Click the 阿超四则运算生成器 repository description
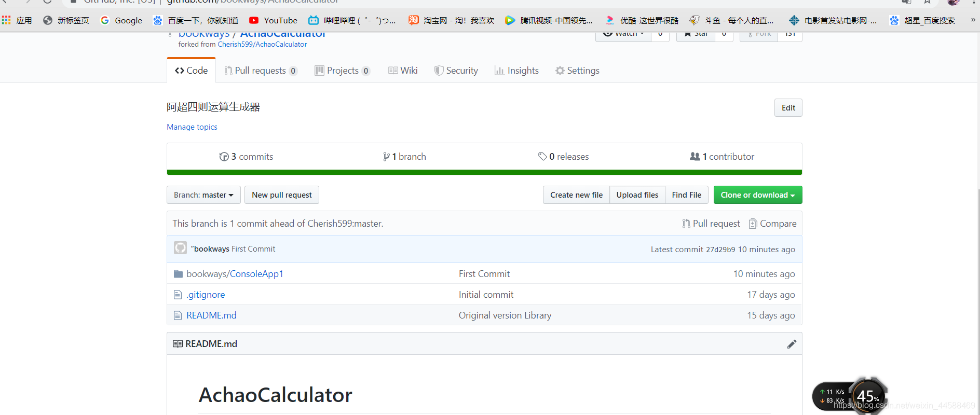 point(213,107)
